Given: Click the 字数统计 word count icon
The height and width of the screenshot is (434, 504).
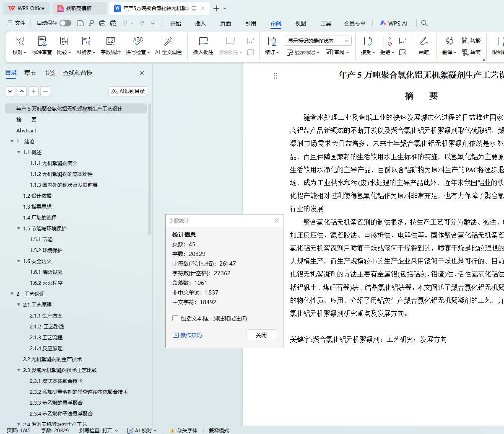Looking at the screenshot, I should point(110,41).
